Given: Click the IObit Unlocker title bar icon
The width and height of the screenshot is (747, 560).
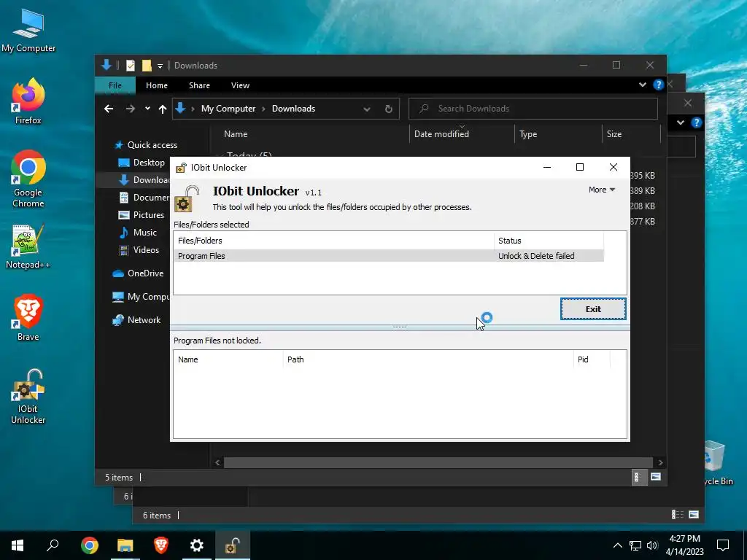Looking at the screenshot, I should click(x=181, y=168).
